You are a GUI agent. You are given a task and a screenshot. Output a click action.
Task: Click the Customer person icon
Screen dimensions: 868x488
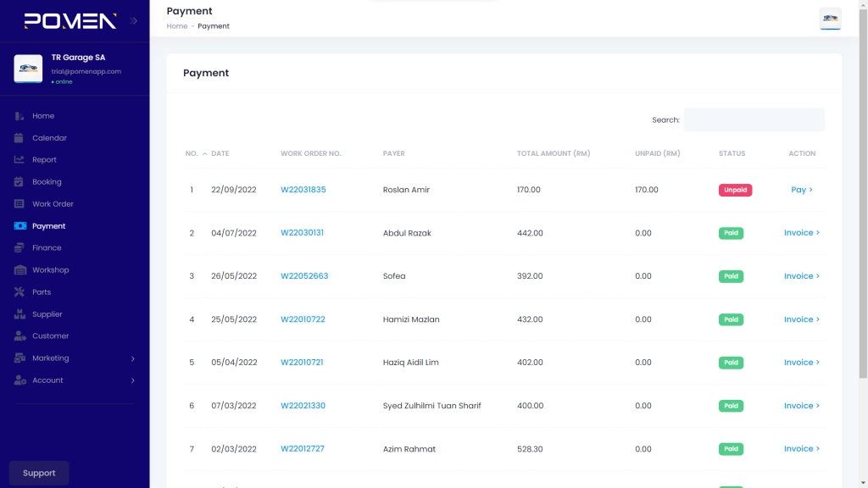pos(20,335)
